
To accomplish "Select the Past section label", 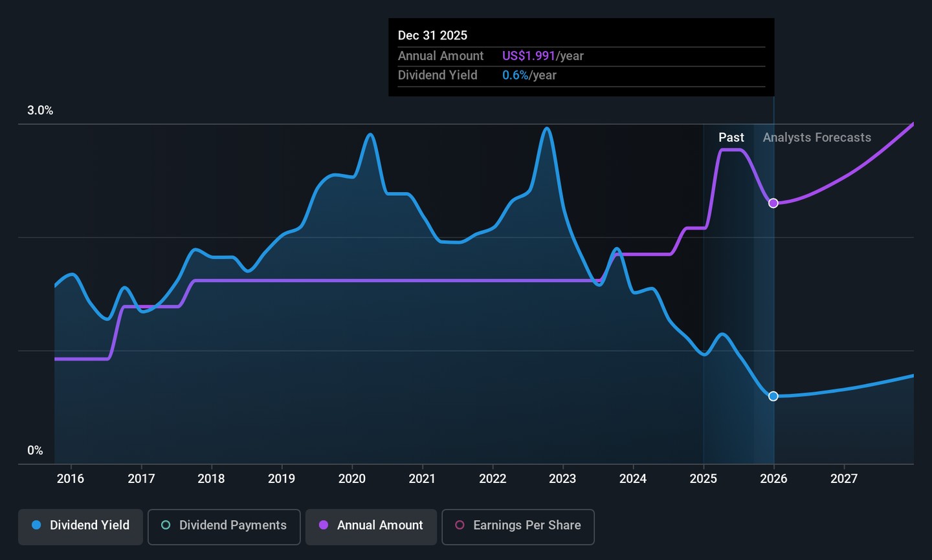I will 731,138.
